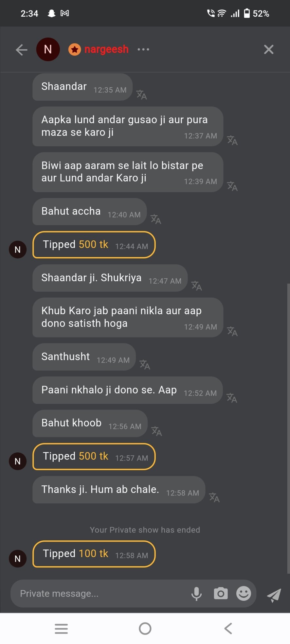Open the three-dot options menu beside nargeesh
This screenshot has width=290, height=644.
pyautogui.click(x=143, y=49)
